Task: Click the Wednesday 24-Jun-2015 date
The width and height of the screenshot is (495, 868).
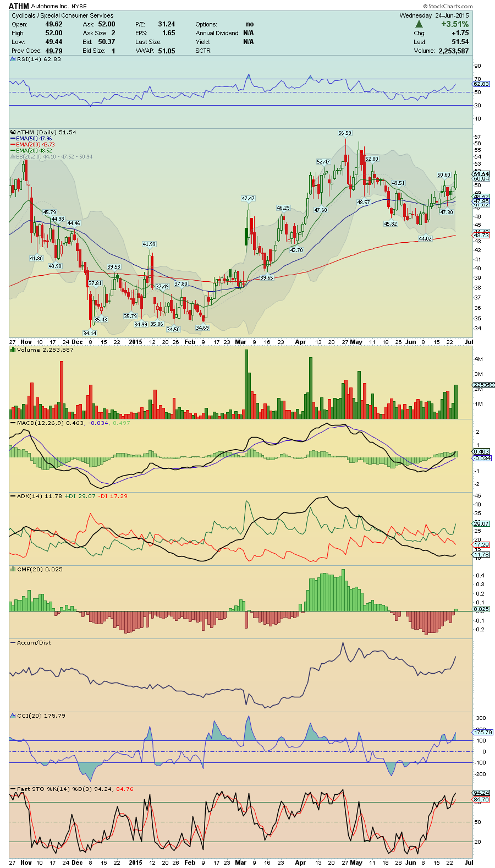Action: (x=434, y=15)
